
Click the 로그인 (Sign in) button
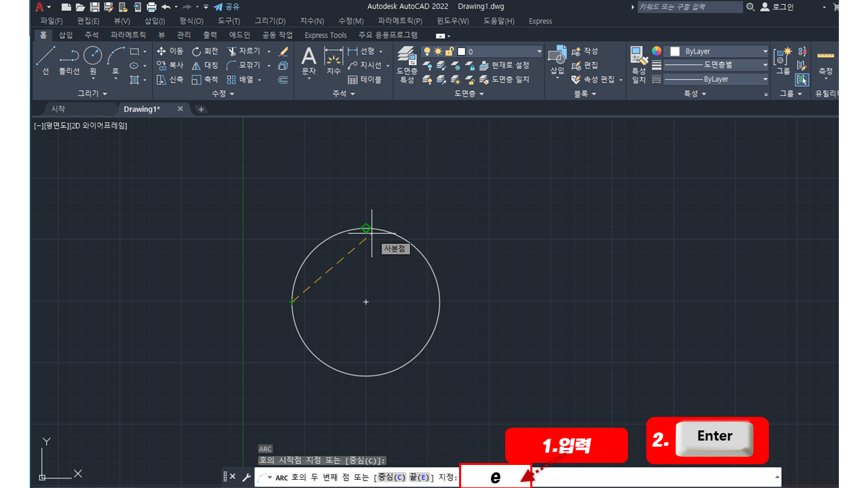click(x=777, y=7)
